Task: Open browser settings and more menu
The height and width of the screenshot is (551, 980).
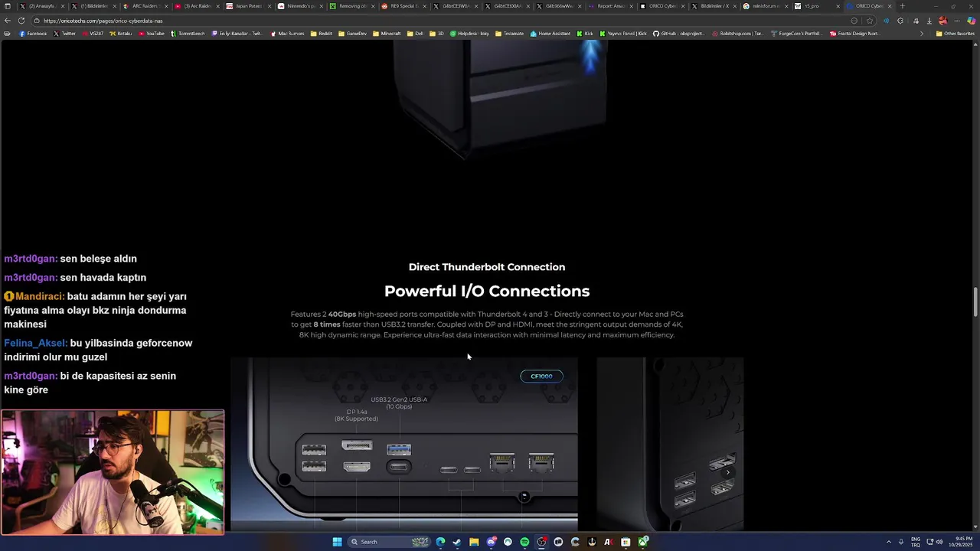Action: pos(957,21)
